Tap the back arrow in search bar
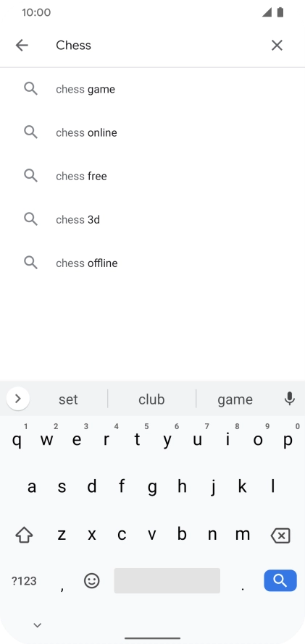The height and width of the screenshot is (644, 305). click(x=22, y=45)
